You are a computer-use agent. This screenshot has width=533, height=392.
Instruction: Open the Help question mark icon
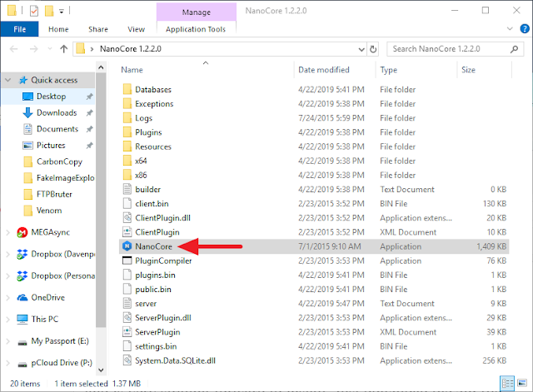pyautogui.click(x=525, y=29)
